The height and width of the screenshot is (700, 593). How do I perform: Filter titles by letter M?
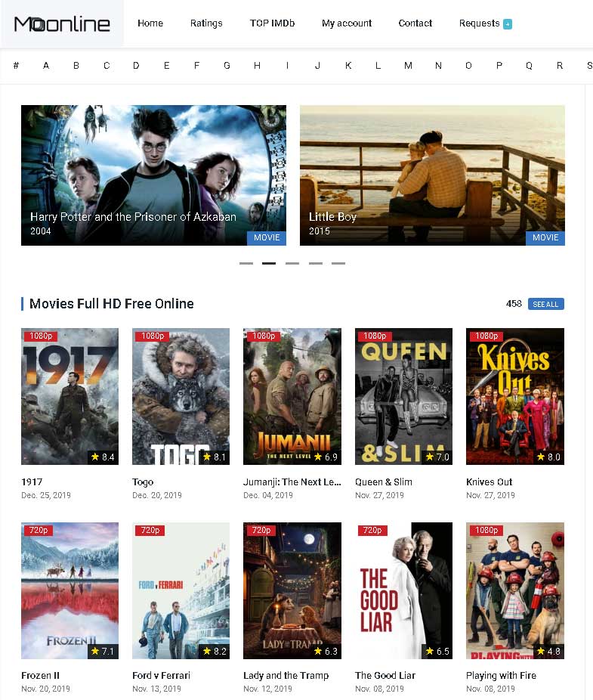(x=408, y=66)
